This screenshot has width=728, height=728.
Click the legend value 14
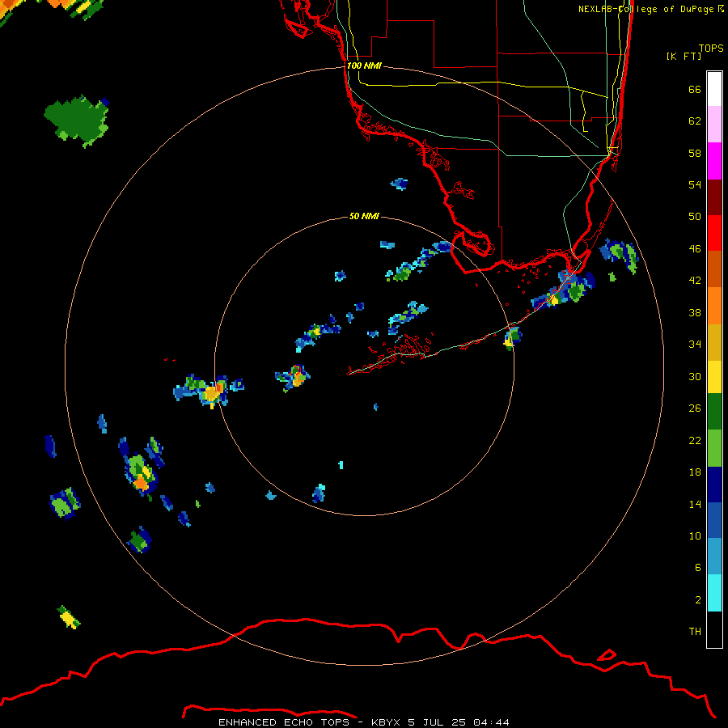695,504
